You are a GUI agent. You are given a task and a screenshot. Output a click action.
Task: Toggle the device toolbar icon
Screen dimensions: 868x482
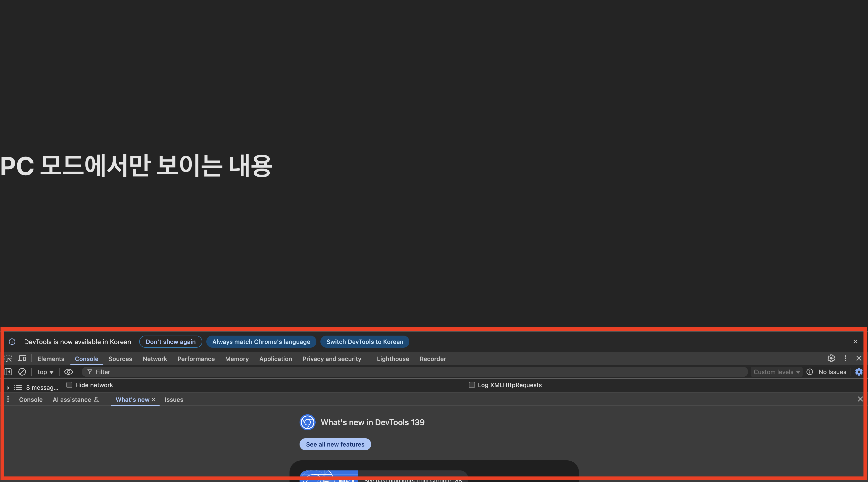coord(22,358)
